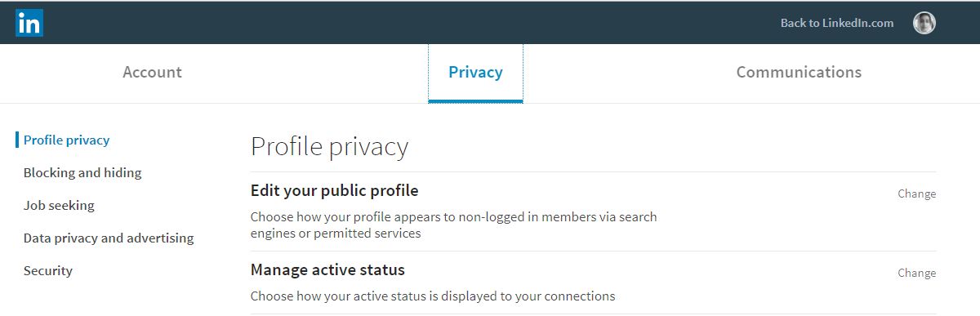Click the Profile privacy page heading

329,146
